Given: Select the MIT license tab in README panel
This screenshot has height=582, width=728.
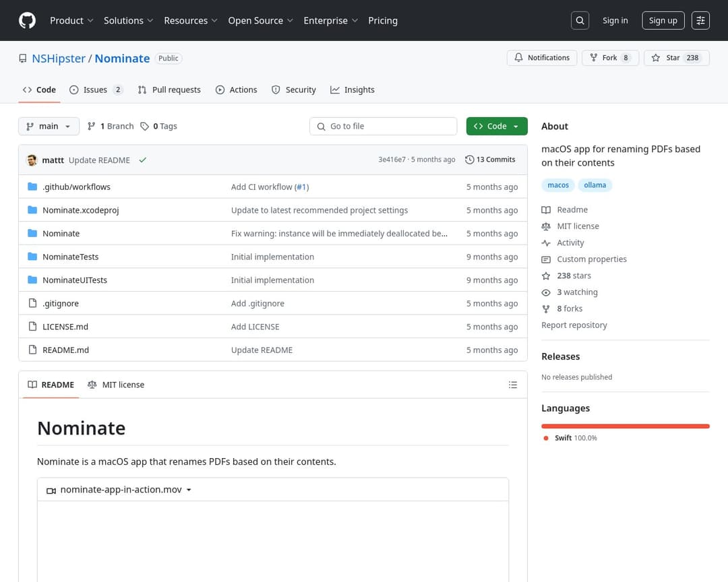Looking at the screenshot, I should pyautogui.click(x=116, y=385).
